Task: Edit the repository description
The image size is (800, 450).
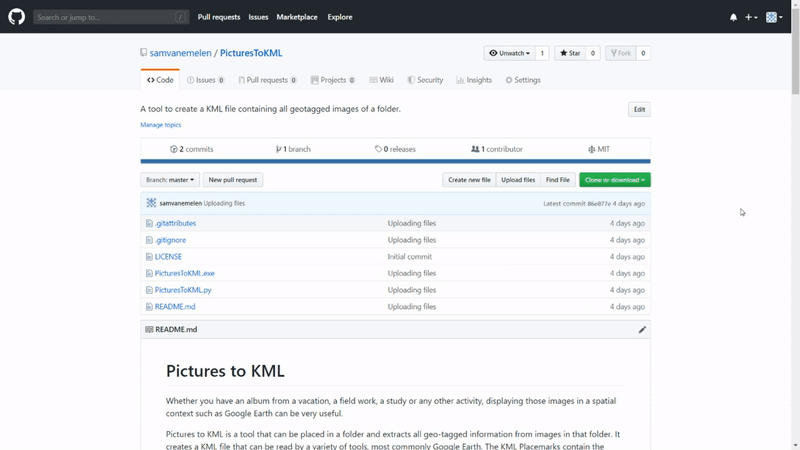Action: [639, 109]
